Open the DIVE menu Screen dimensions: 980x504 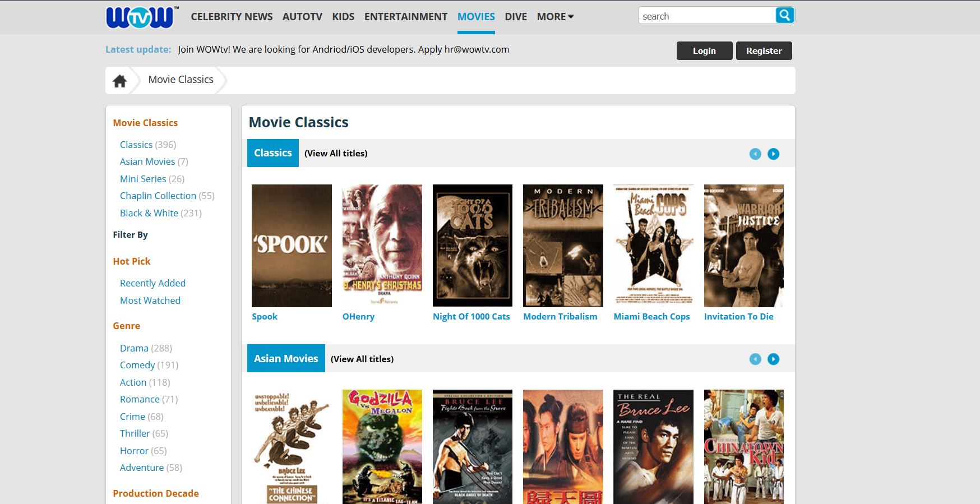pyautogui.click(x=516, y=17)
